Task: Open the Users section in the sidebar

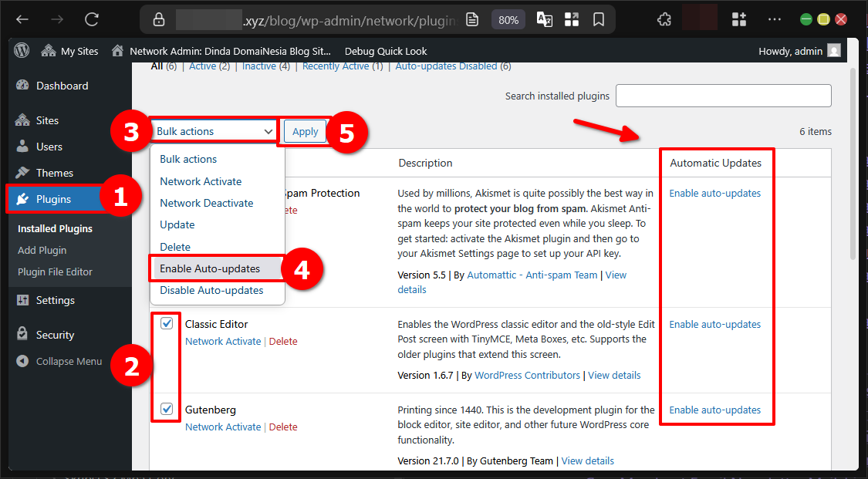Action: [x=48, y=146]
